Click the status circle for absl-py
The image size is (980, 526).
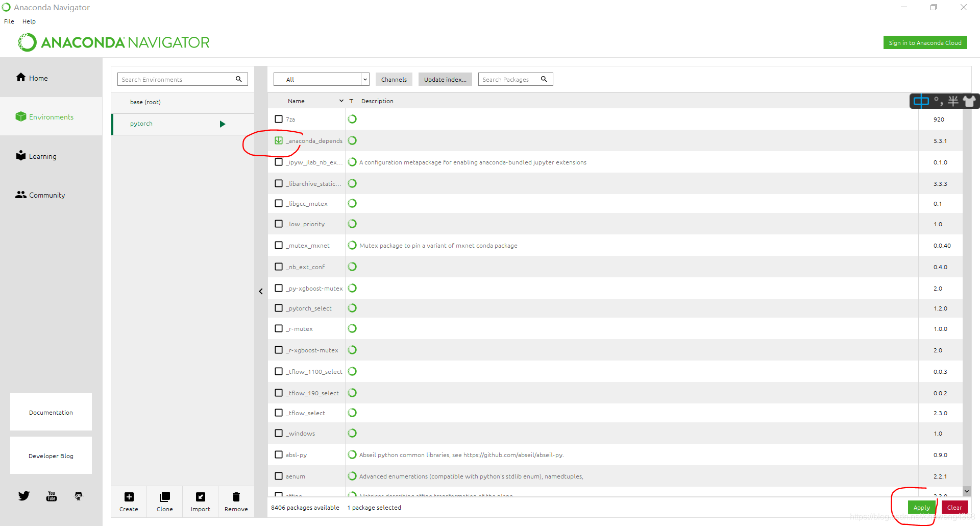pos(352,455)
